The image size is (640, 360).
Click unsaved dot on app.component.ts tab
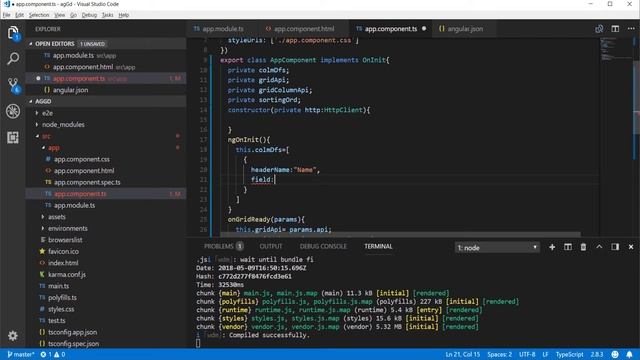pos(424,29)
